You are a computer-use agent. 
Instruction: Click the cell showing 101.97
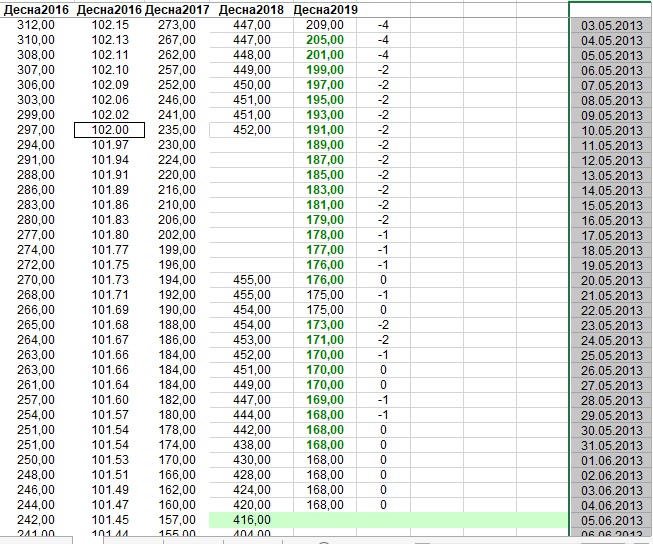coord(110,145)
